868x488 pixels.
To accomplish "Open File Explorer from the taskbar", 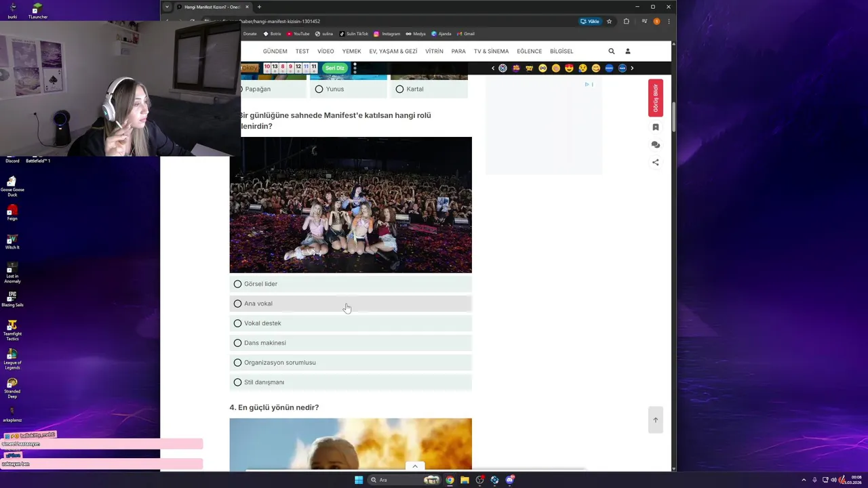I will pos(465,480).
